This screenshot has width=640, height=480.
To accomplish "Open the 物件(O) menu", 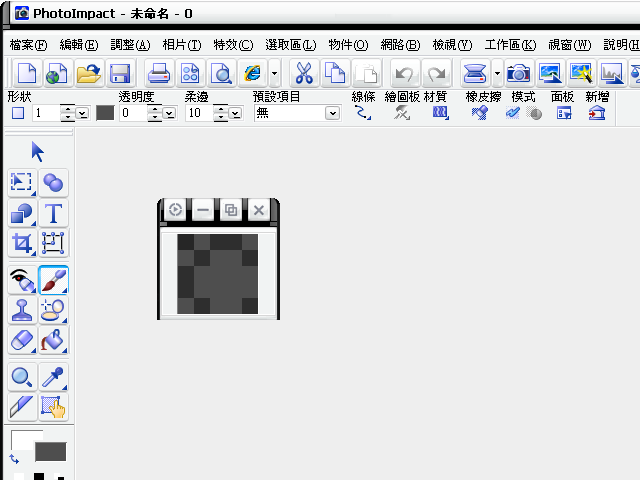I will click(348, 44).
